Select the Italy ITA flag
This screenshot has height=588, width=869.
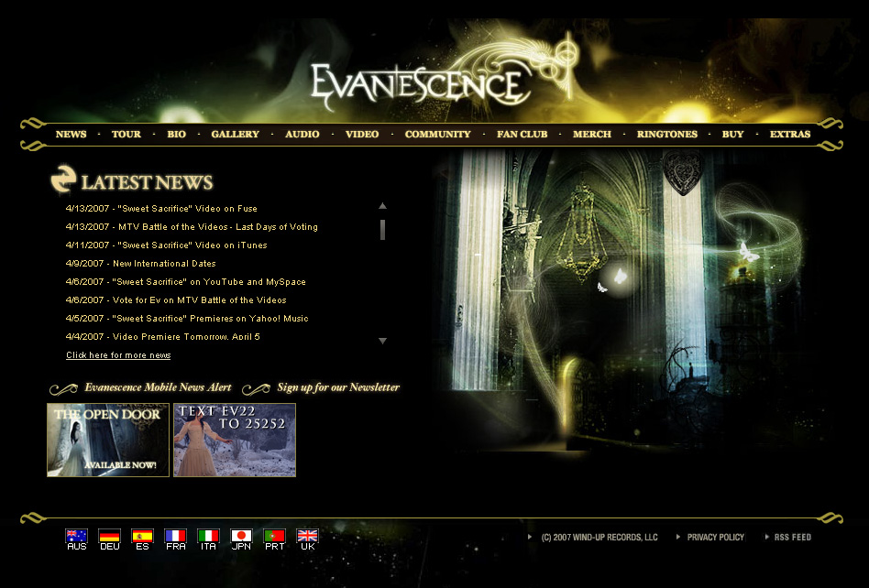(208, 536)
